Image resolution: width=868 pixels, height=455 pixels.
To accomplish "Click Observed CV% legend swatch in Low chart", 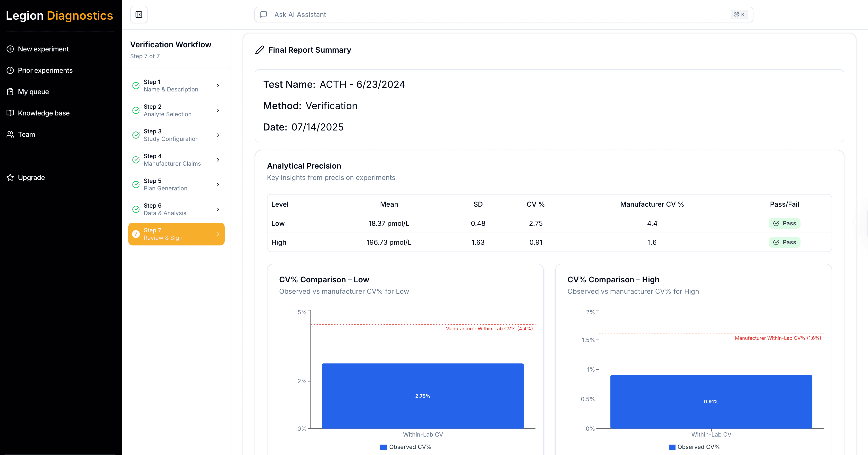I will 384,447.
